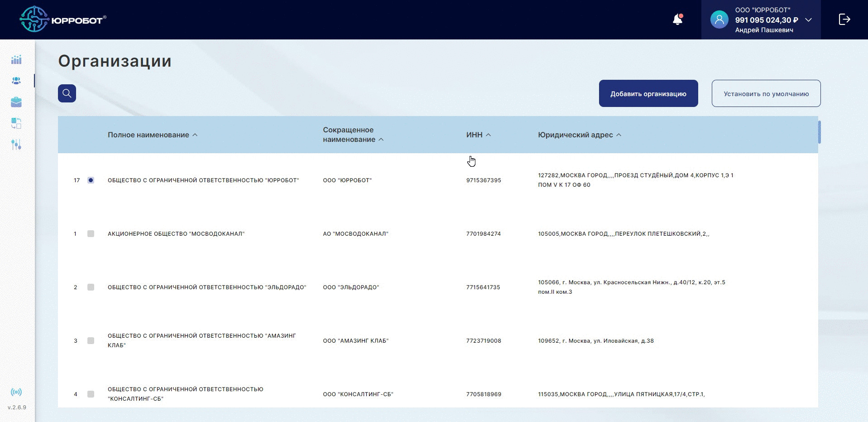Click user name Андрей Пашкевич
868x422 pixels.
tap(764, 30)
